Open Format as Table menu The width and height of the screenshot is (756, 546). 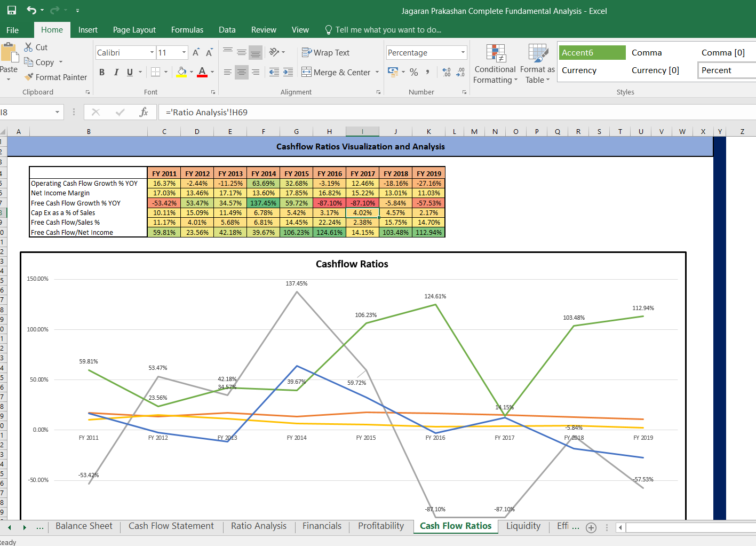(537, 64)
